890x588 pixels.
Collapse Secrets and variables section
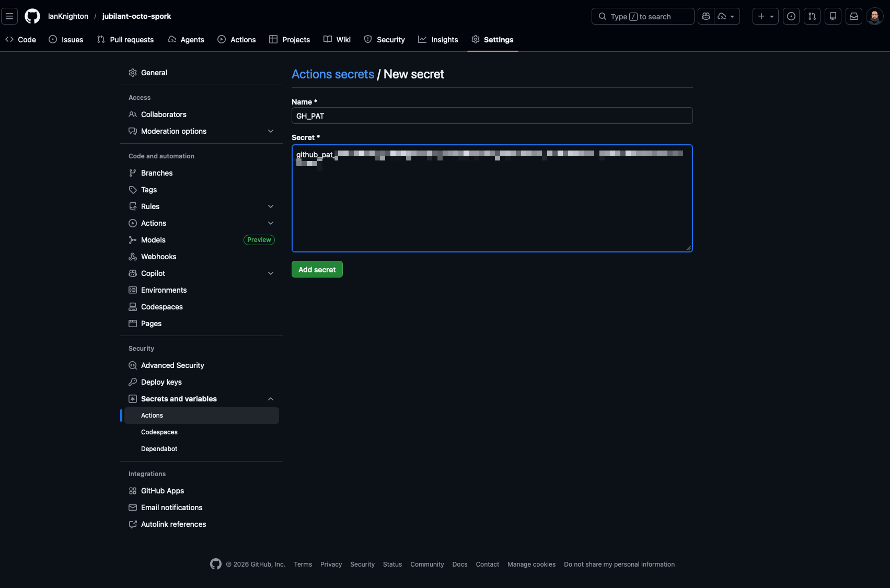(202, 399)
